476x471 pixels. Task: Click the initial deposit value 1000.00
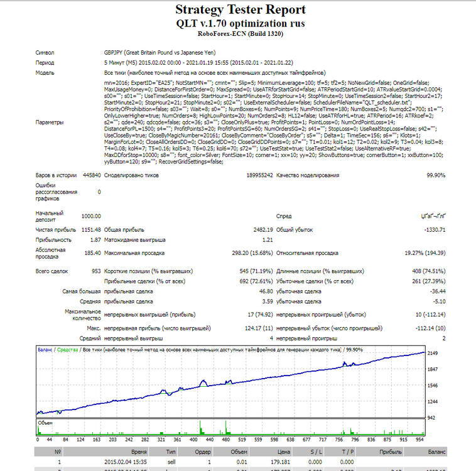click(91, 216)
